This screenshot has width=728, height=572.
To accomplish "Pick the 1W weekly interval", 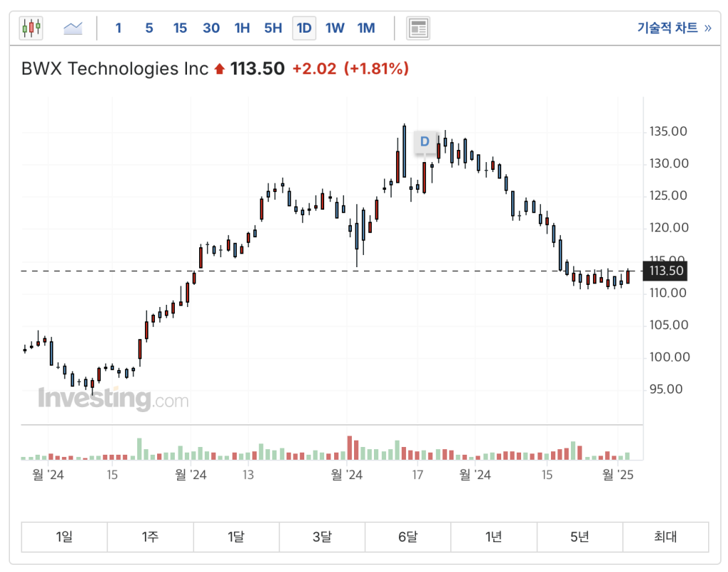I will pyautogui.click(x=335, y=28).
